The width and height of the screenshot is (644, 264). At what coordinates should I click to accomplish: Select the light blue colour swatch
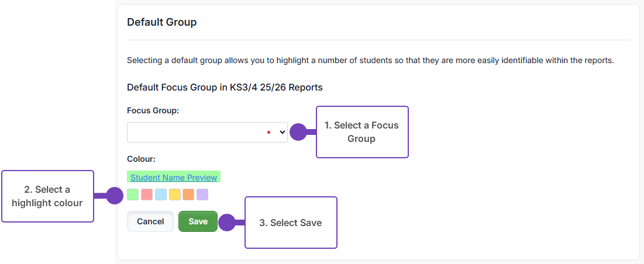coord(161,194)
